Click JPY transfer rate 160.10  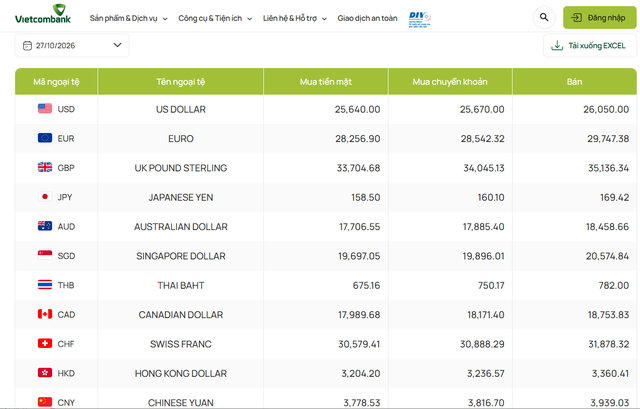tap(491, 198)
